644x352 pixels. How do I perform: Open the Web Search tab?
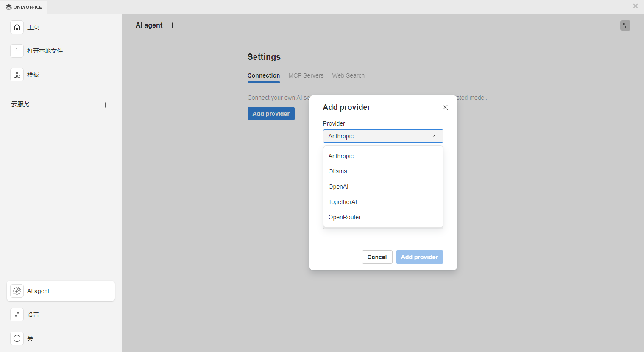pos(348,75)
